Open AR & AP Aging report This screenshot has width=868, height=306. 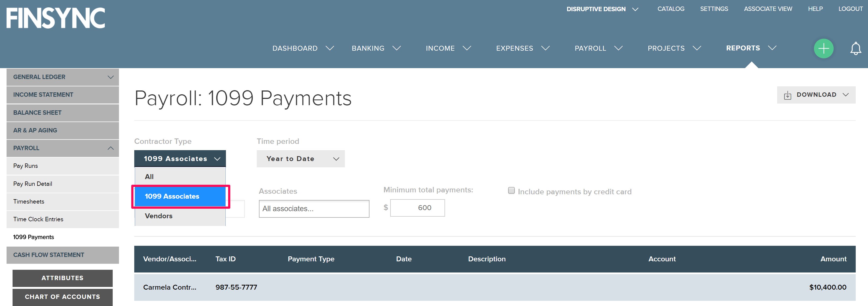click(x=63, y=130)
